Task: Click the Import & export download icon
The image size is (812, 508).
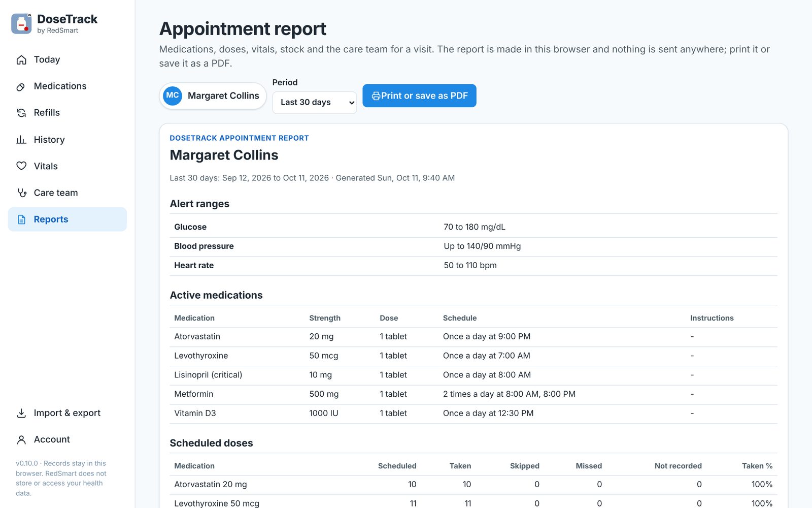Action: coord(21,413)
